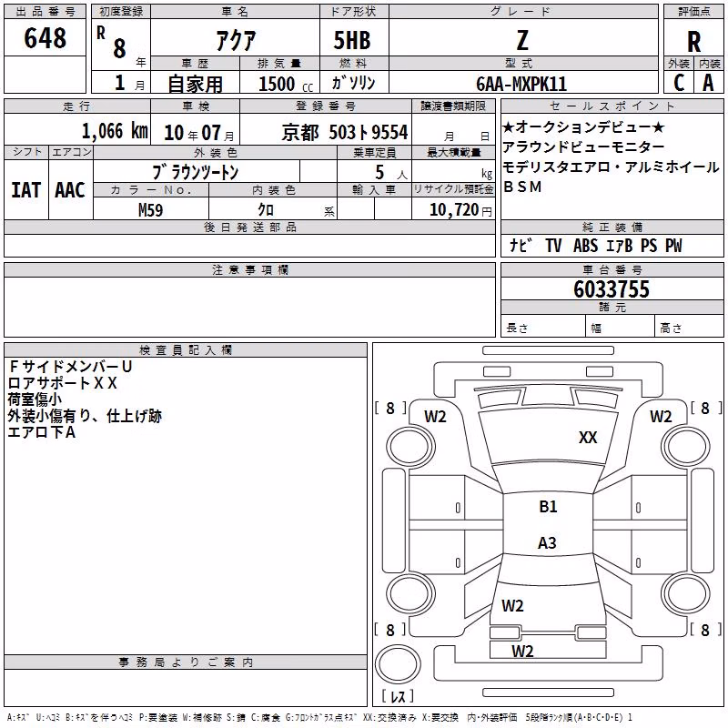
Task: Click inspector note 荷室傷小
Action: 35,399
